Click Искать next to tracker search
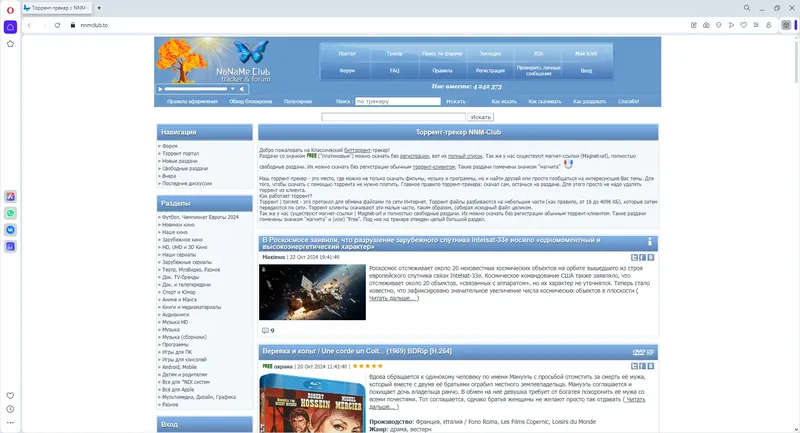Screen dimensions: 800x433 (456, 101)
